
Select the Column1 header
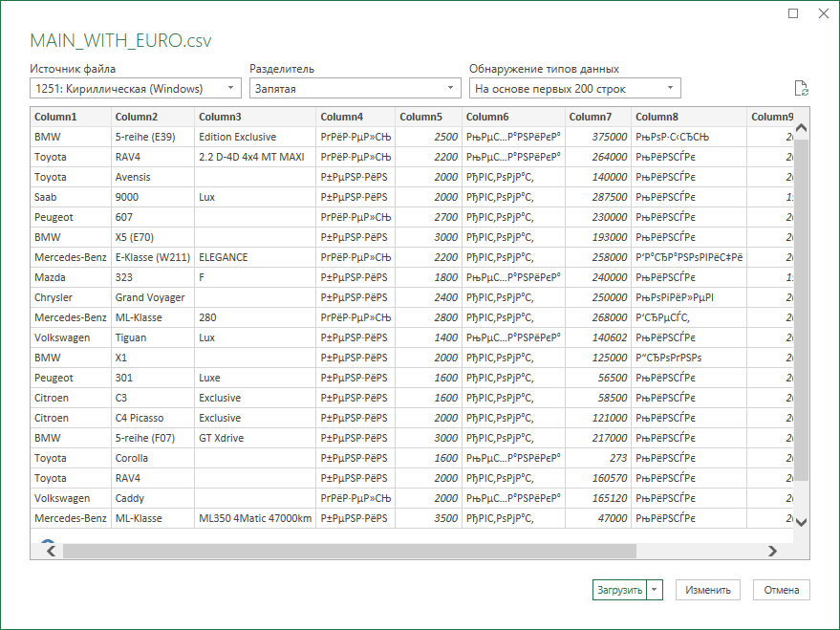tap(71, 117)
